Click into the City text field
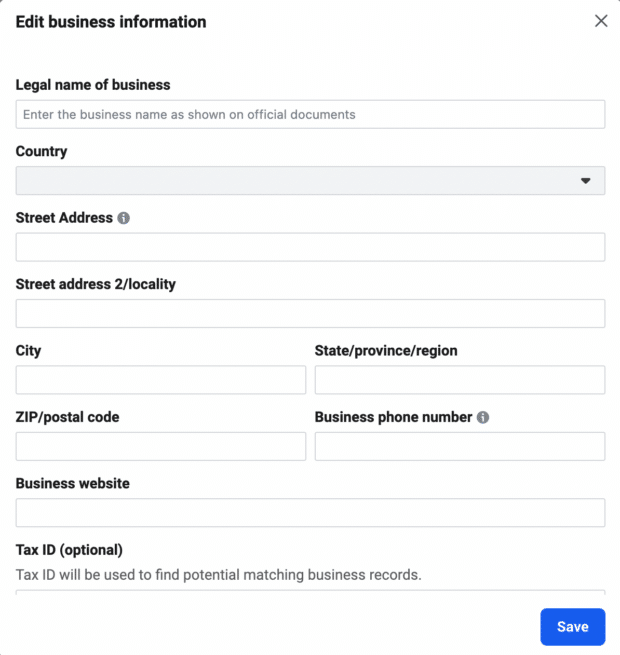Image resolution: width=620 pixels, height=655 pixels. [161, 380]
